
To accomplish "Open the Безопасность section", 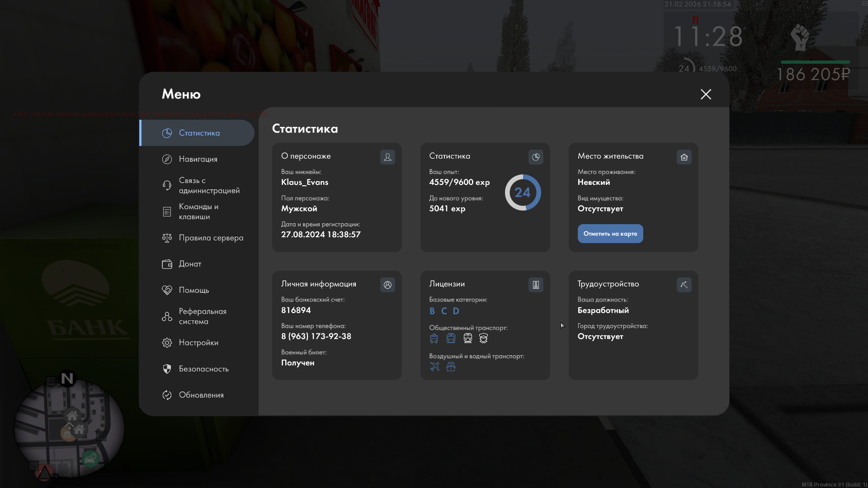I will 203,369.
